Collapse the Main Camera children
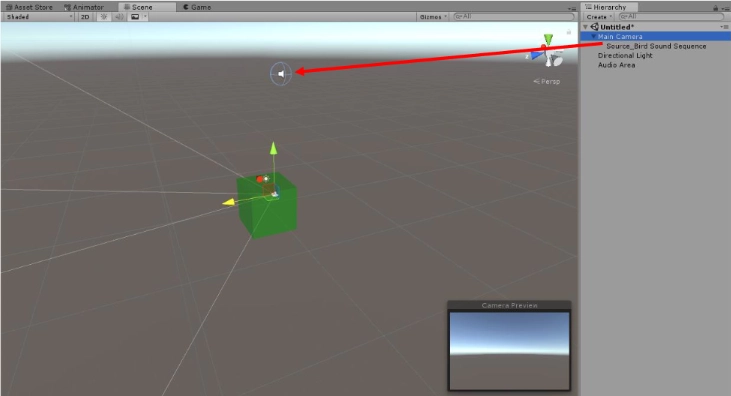Viewport: 731px width, 396px height. 593,36
